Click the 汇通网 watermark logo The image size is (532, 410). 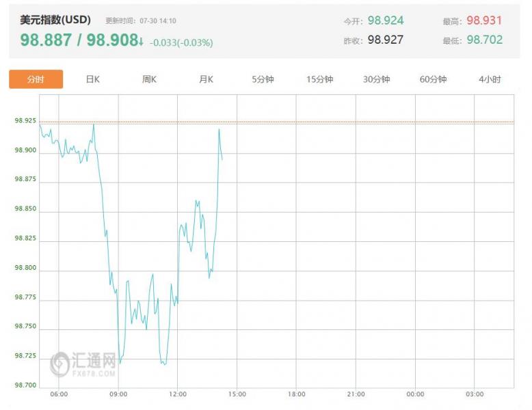pos(83,364)
